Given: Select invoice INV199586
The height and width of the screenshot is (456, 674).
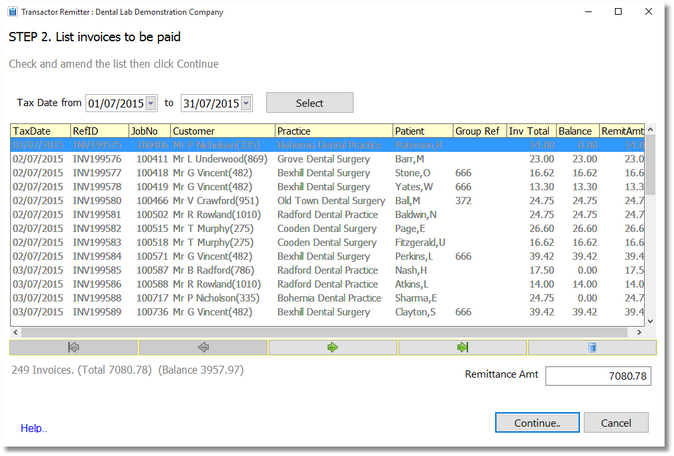Looking at the screenshot, I should 328,284.
